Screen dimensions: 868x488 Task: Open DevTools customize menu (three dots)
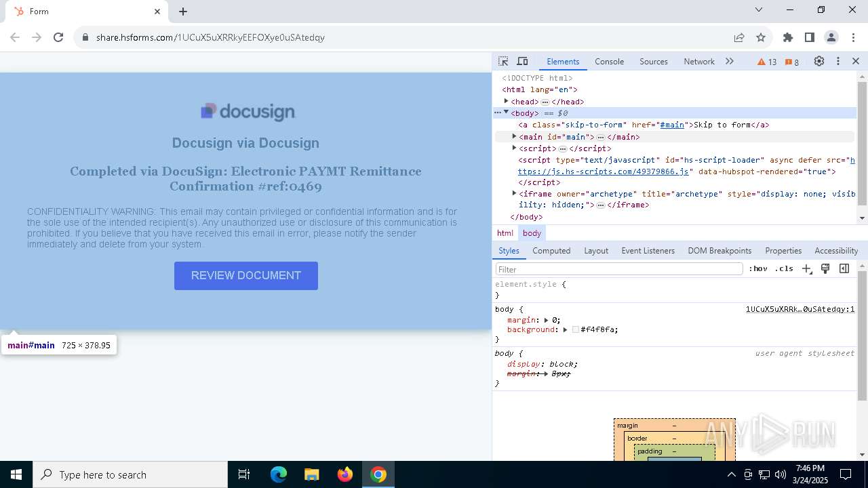pos(838,61)
